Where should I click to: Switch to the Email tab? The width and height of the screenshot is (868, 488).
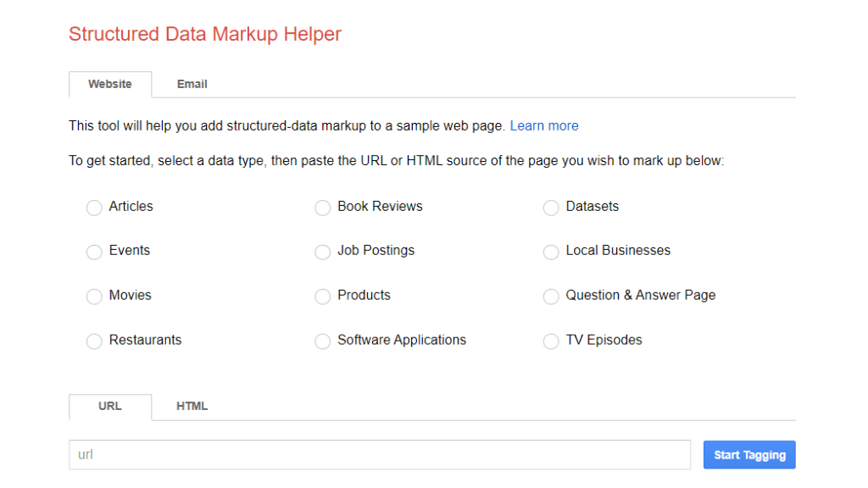click(192, 84)
